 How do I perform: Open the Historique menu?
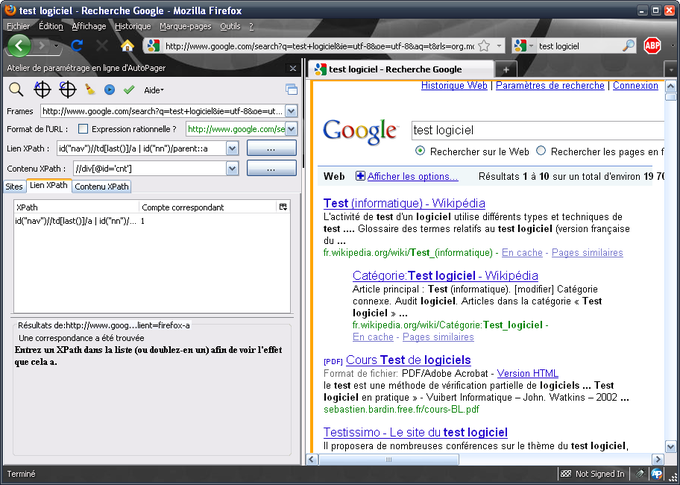pyautogui.click(x=133, y=26)
